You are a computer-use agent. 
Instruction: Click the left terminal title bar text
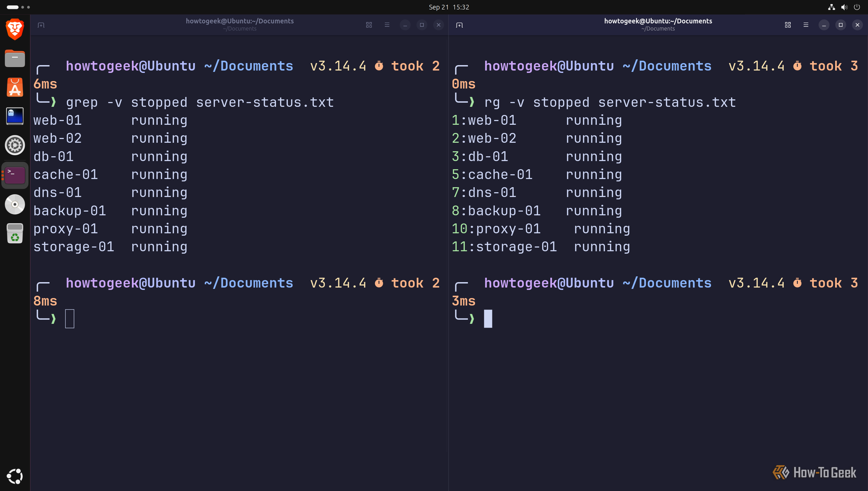[240, 21]
